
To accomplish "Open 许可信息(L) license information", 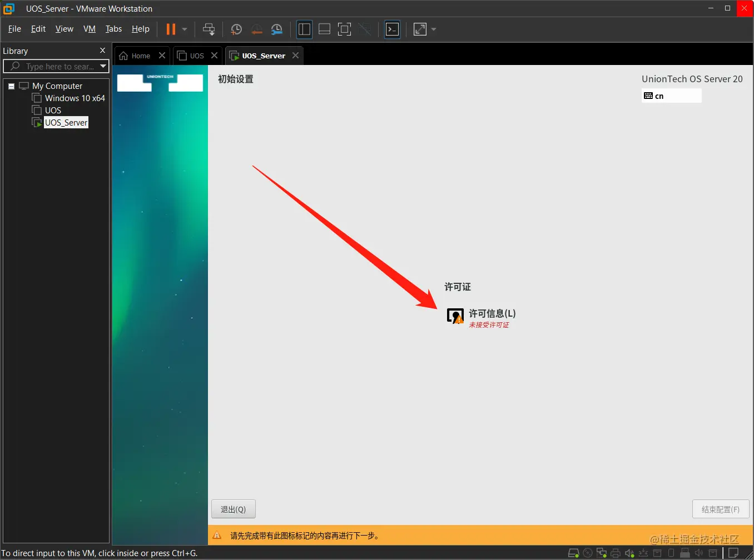I will (x=491, y=313).
